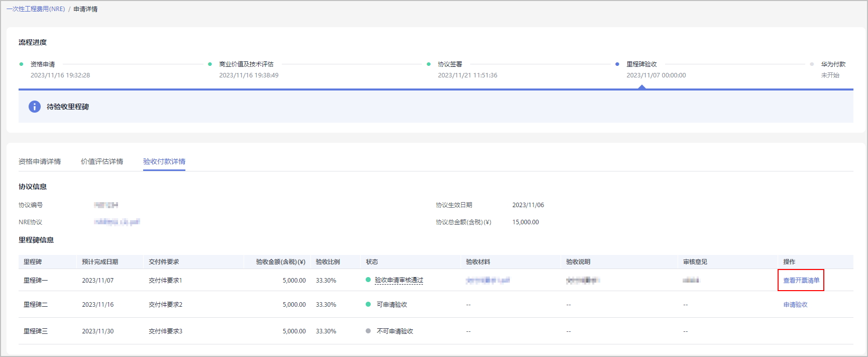Click the 验收说明 column header
The width and height of the screenshot is (868, 357).
pyautogui.click(x=578, y=262)
